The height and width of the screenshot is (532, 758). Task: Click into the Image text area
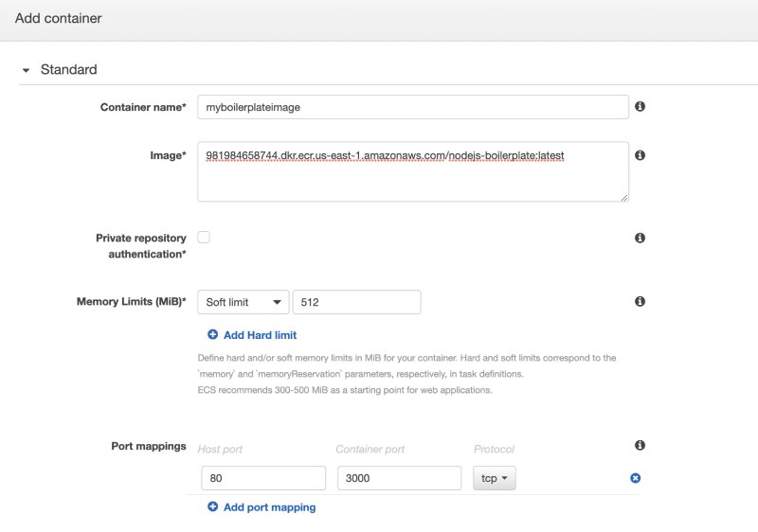(413, 171)
